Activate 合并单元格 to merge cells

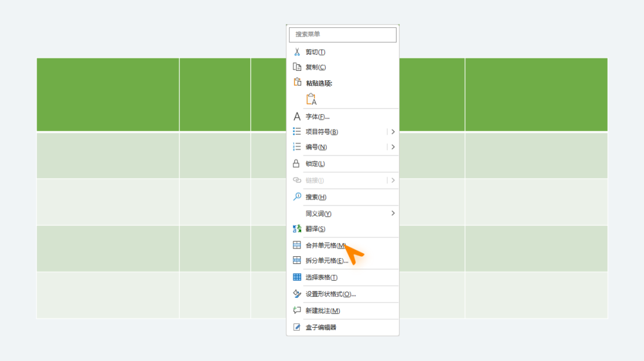click(325, 244)
